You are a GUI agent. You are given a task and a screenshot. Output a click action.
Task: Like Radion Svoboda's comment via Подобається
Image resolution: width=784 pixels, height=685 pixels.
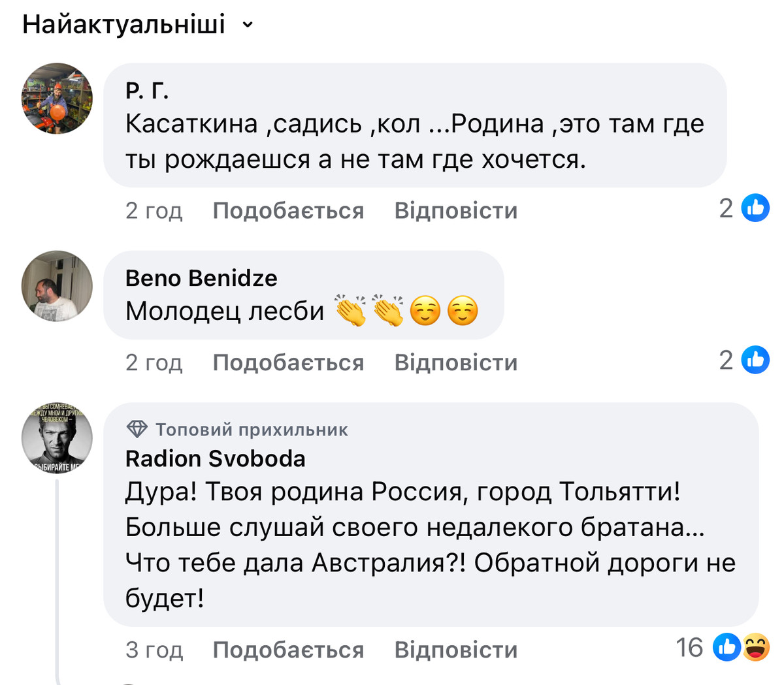pyautogui.click(x=288, y=650)
